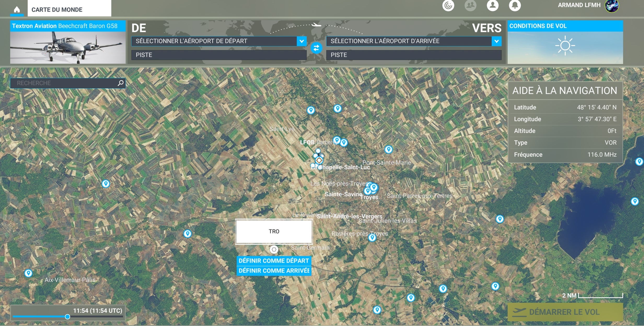
Task: Click the RECHERCHE search field
Action: click(x=64, y=83)
